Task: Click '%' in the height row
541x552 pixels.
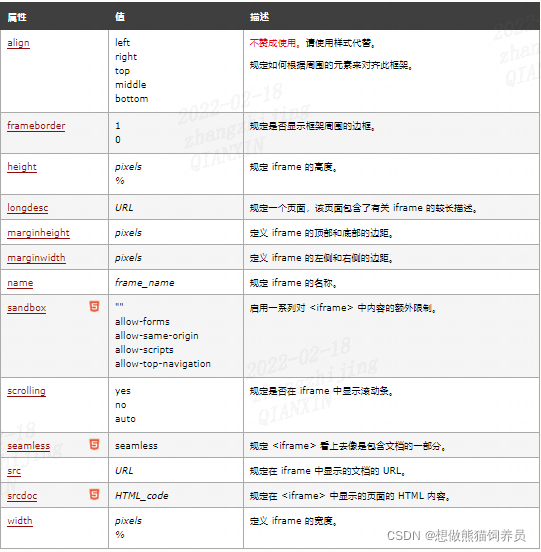Action: click(120, 181)
